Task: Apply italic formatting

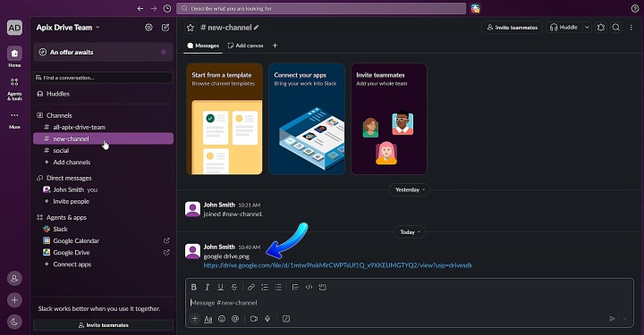Action: tap(207, 287)
